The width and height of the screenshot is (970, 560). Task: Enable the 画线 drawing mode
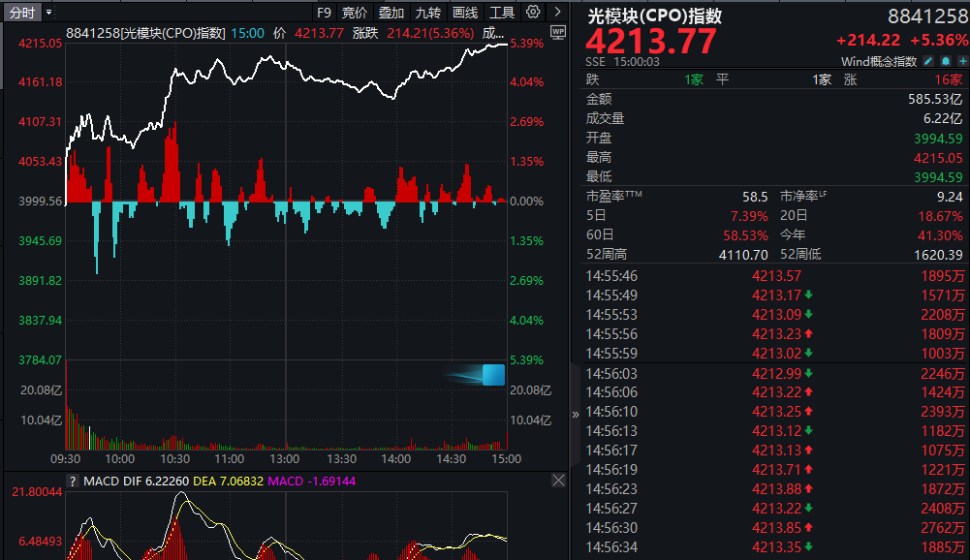[465, 13]
